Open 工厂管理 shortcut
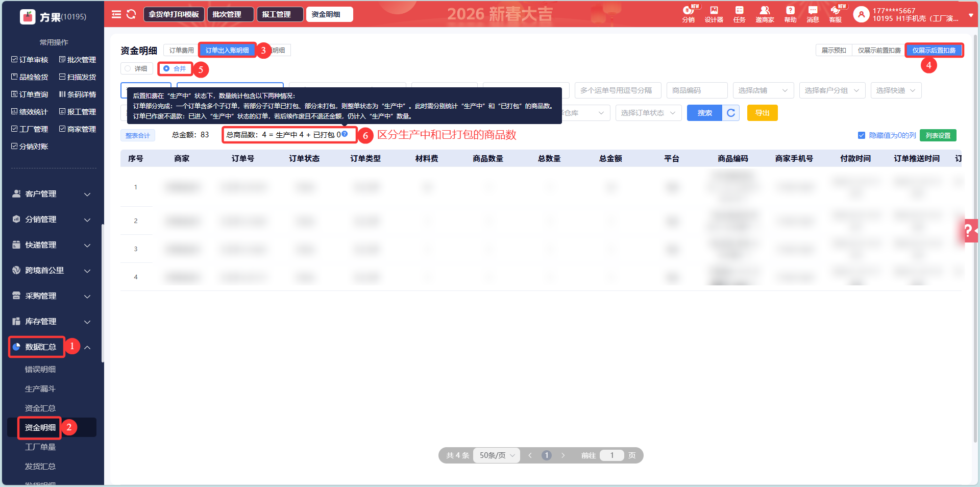980x487 pixels. pos(30,129)
